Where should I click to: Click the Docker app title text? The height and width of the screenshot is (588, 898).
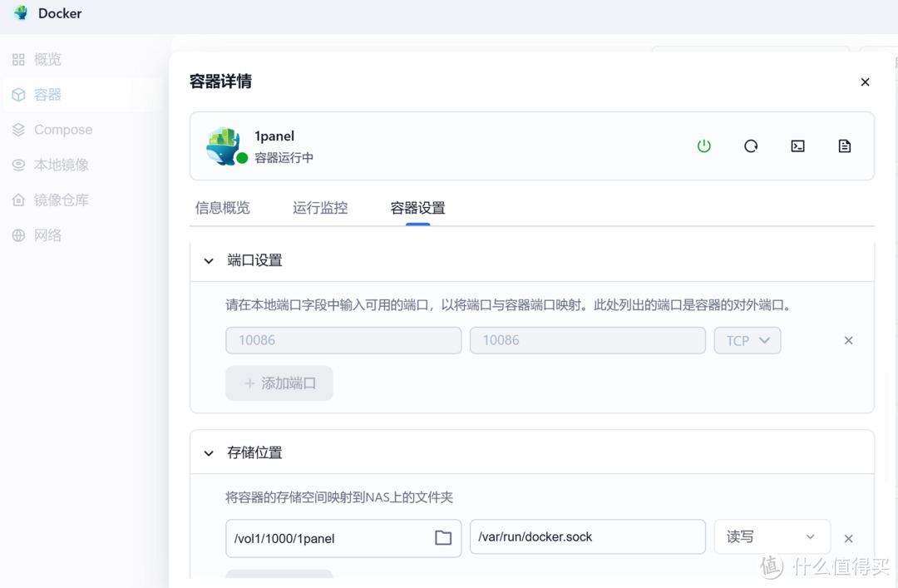pyautogui.click(x=60, y=13)
